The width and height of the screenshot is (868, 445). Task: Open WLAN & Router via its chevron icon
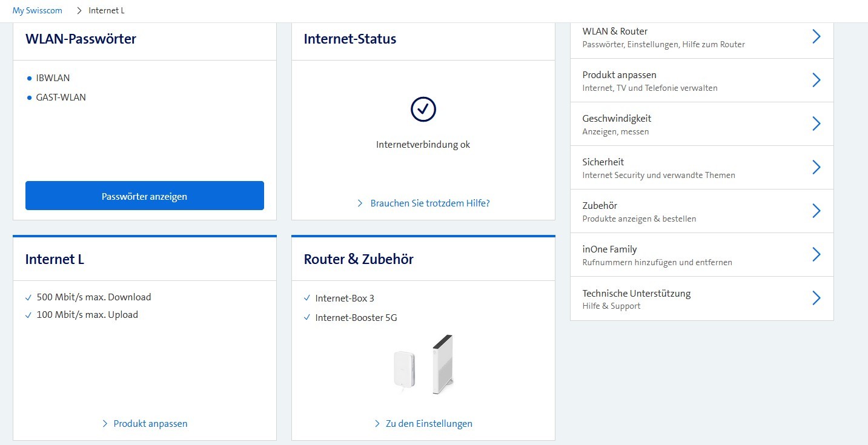[817, 36]
